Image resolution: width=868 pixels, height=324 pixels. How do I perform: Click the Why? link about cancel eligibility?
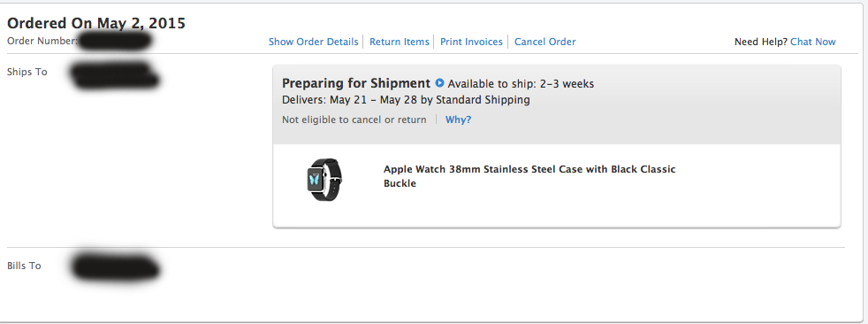pos(458,120)
